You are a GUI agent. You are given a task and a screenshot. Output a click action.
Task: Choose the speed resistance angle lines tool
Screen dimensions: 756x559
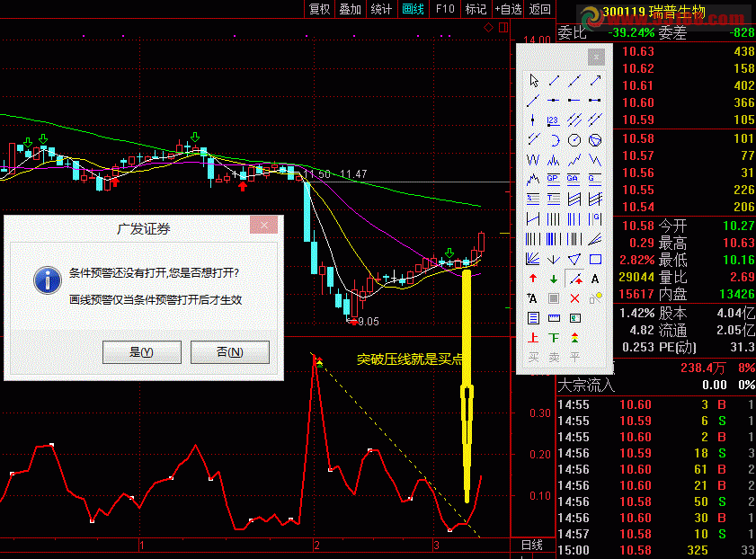point(595,239)
